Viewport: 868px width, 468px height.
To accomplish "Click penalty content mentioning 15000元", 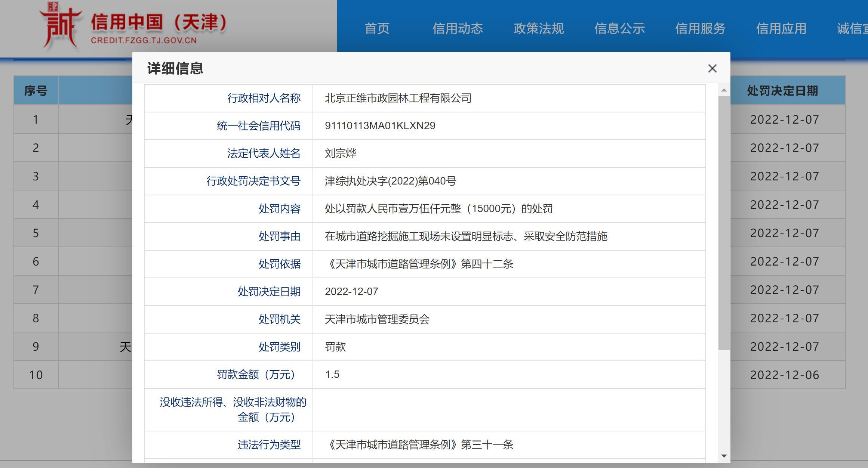I will tap(438, 209).
